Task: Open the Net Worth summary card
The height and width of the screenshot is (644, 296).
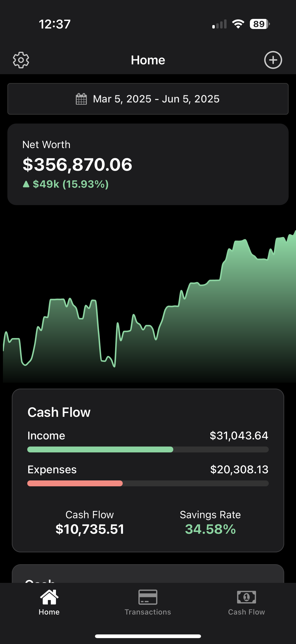Action: tap(148, 164)
